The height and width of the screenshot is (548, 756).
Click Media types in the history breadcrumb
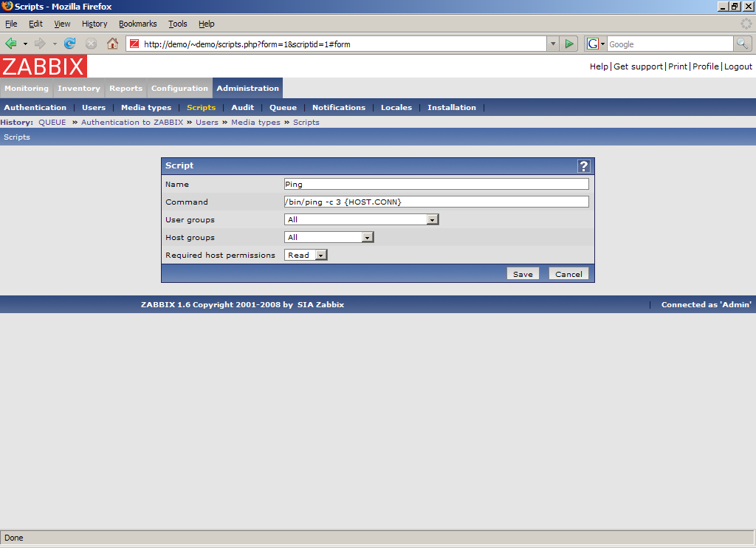(x=255, y=123)
